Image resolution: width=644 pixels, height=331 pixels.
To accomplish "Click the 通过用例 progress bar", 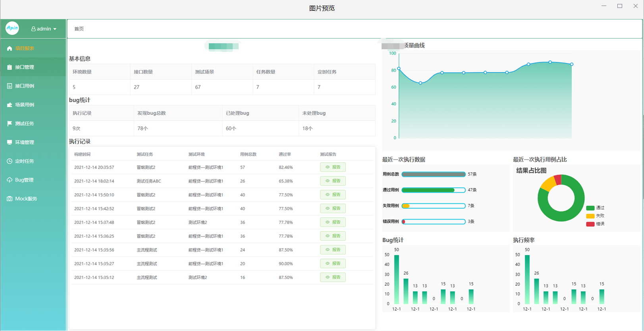I will point(433,190).
